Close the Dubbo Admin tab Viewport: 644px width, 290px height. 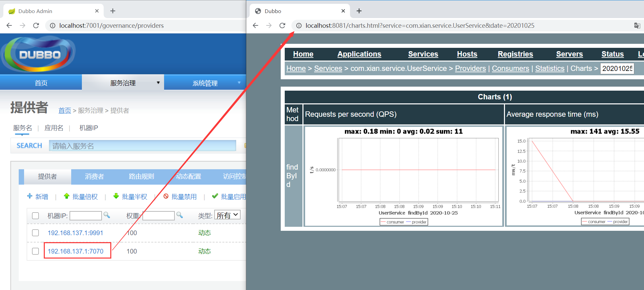(x=97, y=11)
